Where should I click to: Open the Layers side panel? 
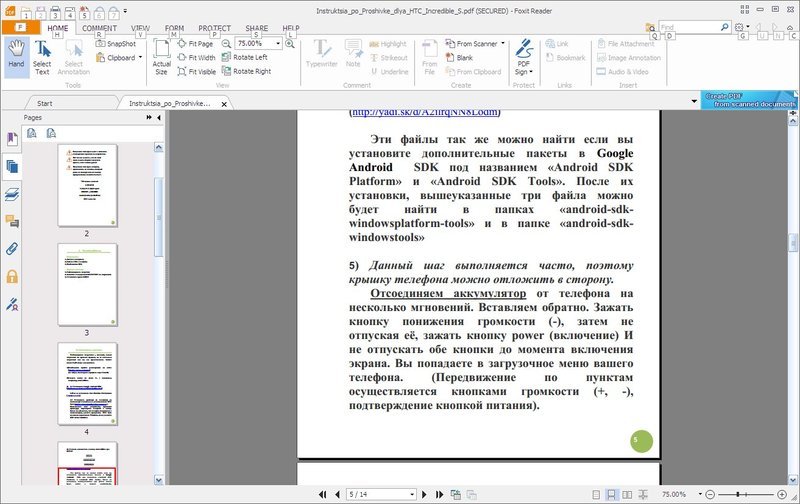pyautogui.click(x=12, y=194)
